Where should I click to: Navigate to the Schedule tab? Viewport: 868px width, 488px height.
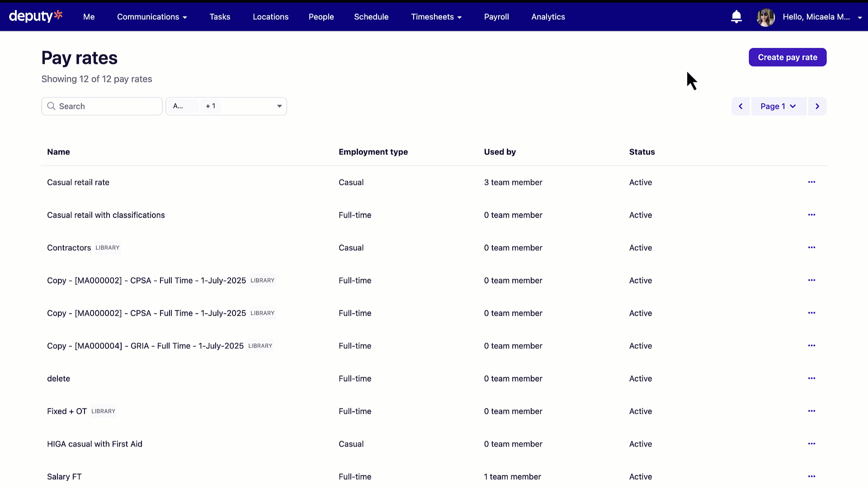371,17
